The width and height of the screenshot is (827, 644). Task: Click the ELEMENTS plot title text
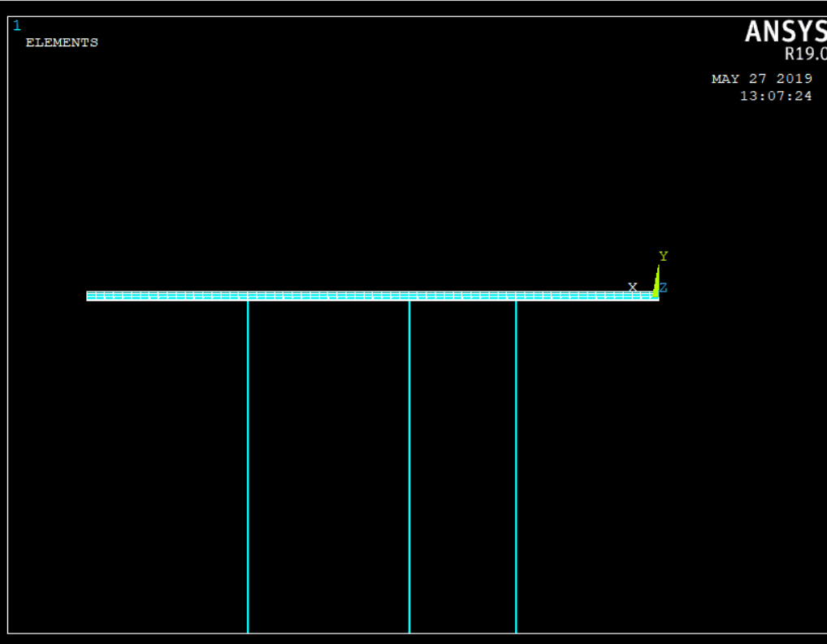[x=62, y=43]
